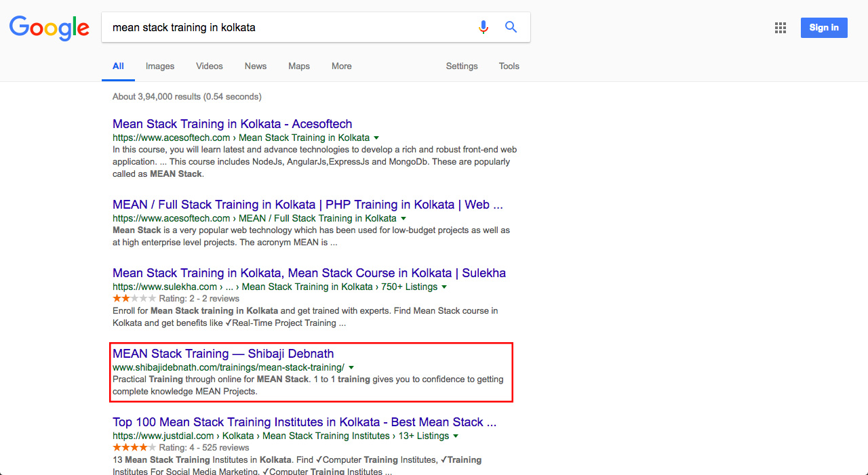Click the Google logo
868x475 pixels.
(x=50, y=28)
